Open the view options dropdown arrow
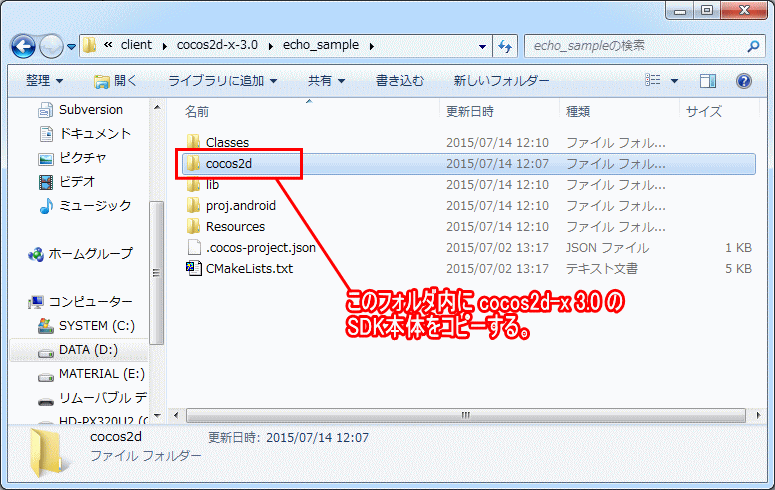The width and height of the screenshot is (775, 490). [674, 81]
